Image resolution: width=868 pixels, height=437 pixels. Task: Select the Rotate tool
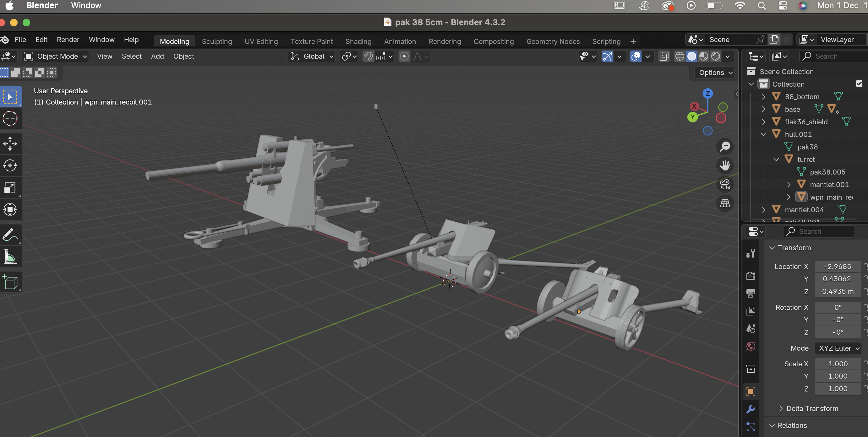(10, 166)
